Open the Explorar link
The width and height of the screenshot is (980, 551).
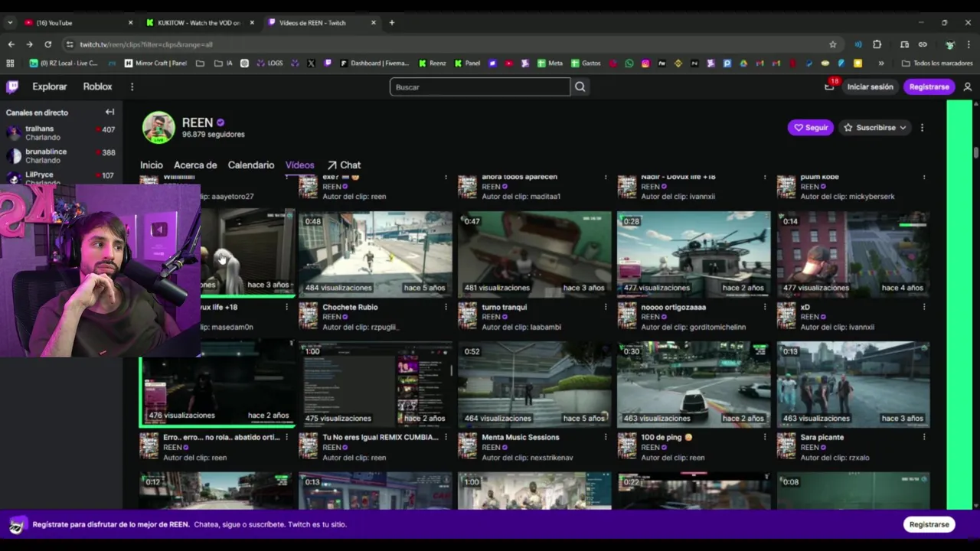coord(50,86)
